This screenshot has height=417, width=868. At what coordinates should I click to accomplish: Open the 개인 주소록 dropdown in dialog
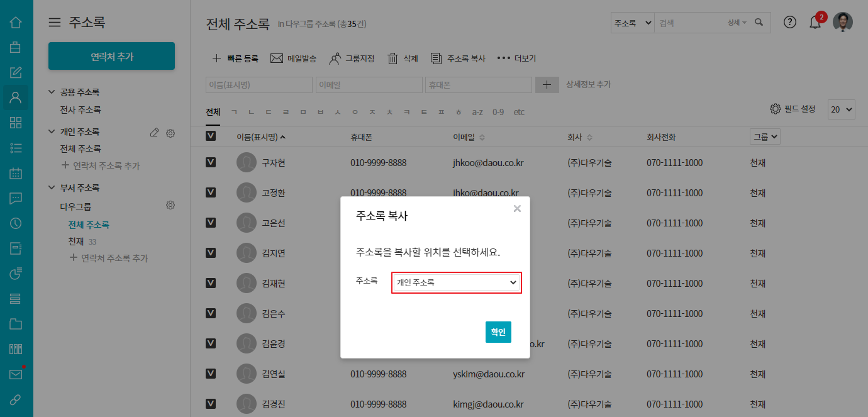457,283
